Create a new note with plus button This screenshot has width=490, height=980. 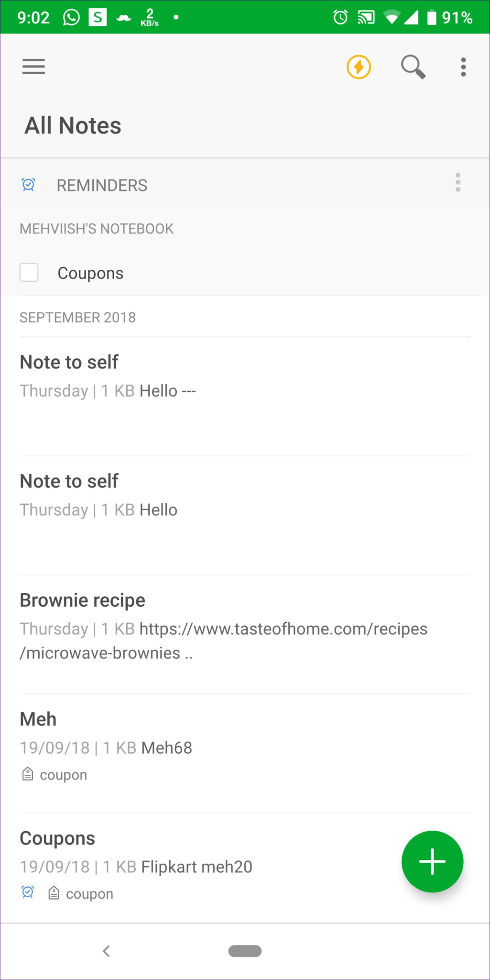pyautogui.click(x=432, y=861)
